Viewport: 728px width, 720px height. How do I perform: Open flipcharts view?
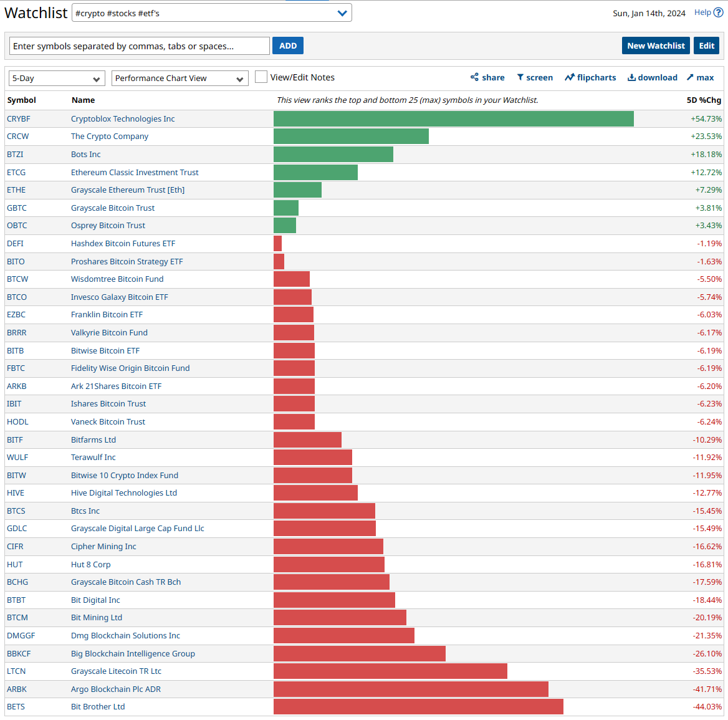590,77
